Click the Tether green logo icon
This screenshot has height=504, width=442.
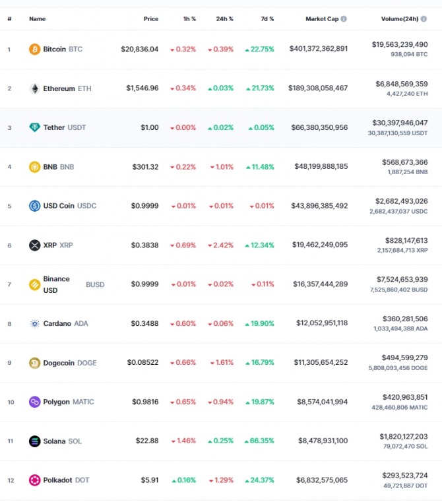coord(35,127)
